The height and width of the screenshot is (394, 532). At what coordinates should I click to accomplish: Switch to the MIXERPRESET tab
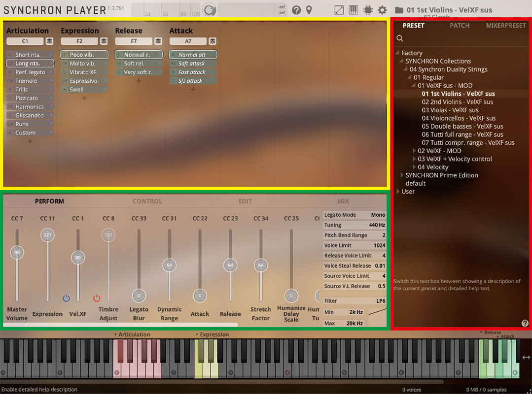[x=505, y=26]
